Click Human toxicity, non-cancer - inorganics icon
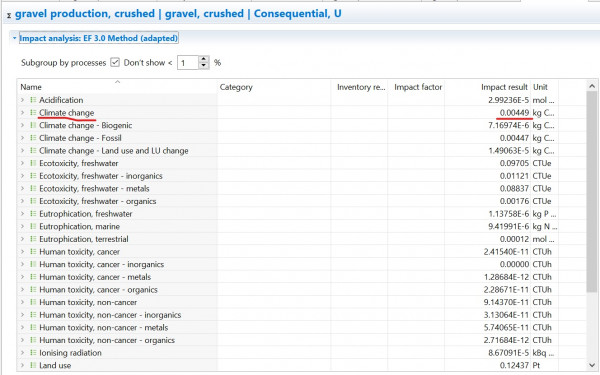Image resolution: width=600 pixels, height=375 pixels. coord(33,315)
